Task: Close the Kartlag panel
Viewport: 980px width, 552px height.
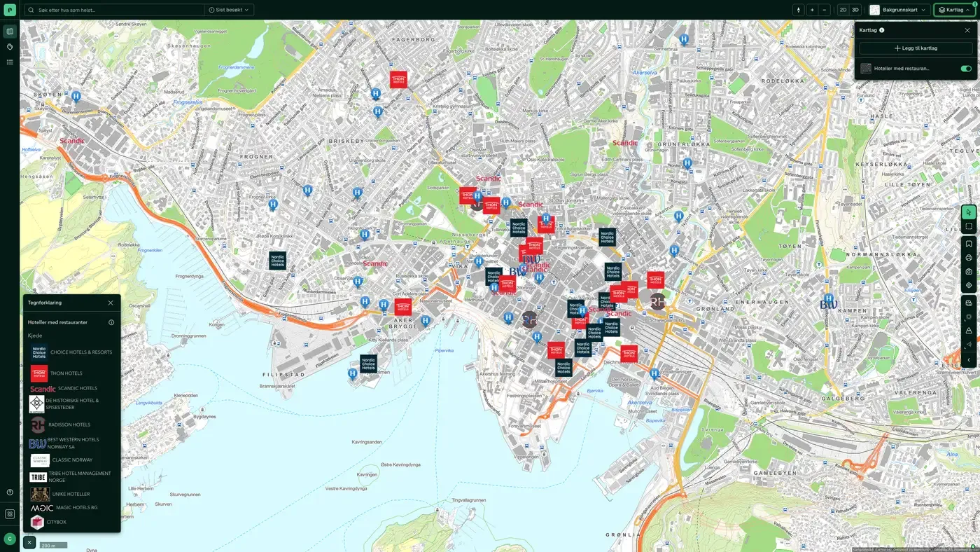Action: pos(967,30)
